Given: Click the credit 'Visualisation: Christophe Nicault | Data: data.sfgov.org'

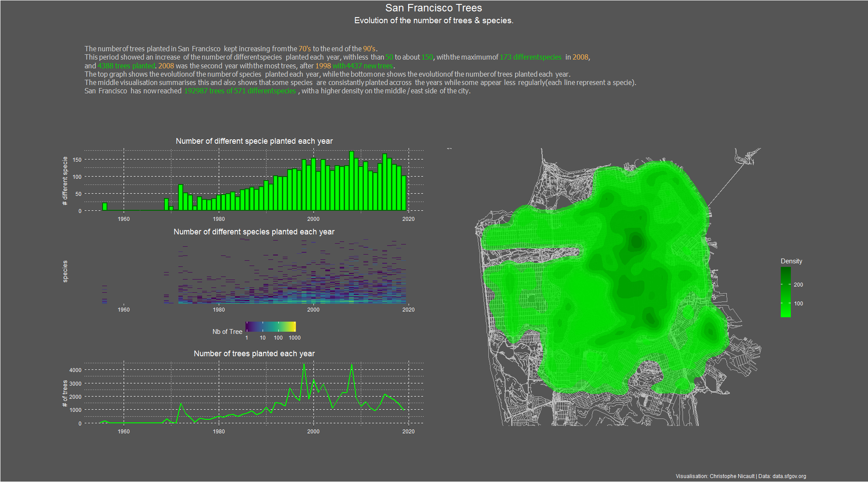Looking at the screenshot, I should tap(741, 476).
